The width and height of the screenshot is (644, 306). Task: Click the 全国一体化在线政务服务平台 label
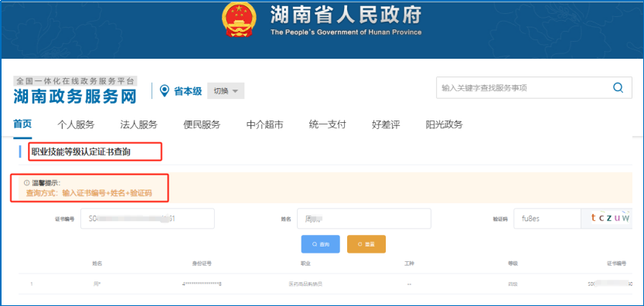tap(75, 80)
